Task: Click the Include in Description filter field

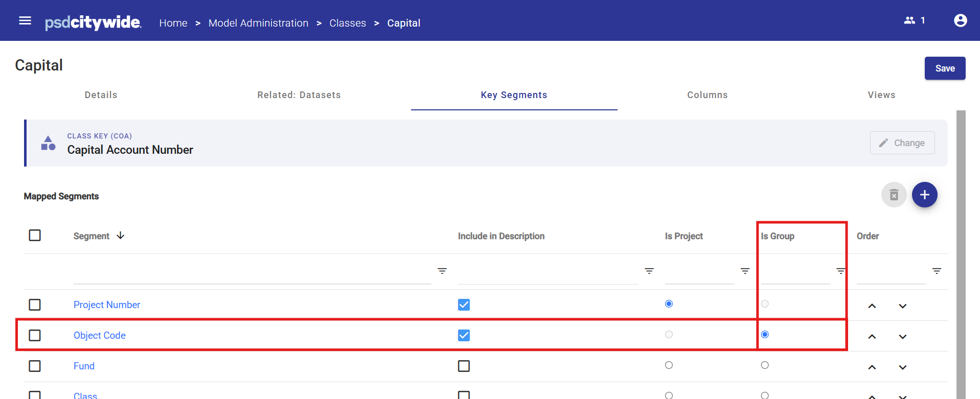Action: pyautogui.click(x=548, y=271)
